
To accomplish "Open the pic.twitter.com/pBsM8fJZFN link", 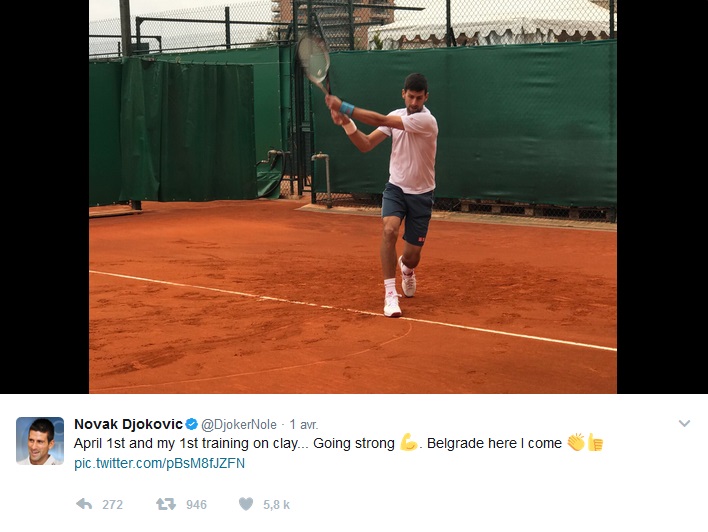I will pos(159,463).
